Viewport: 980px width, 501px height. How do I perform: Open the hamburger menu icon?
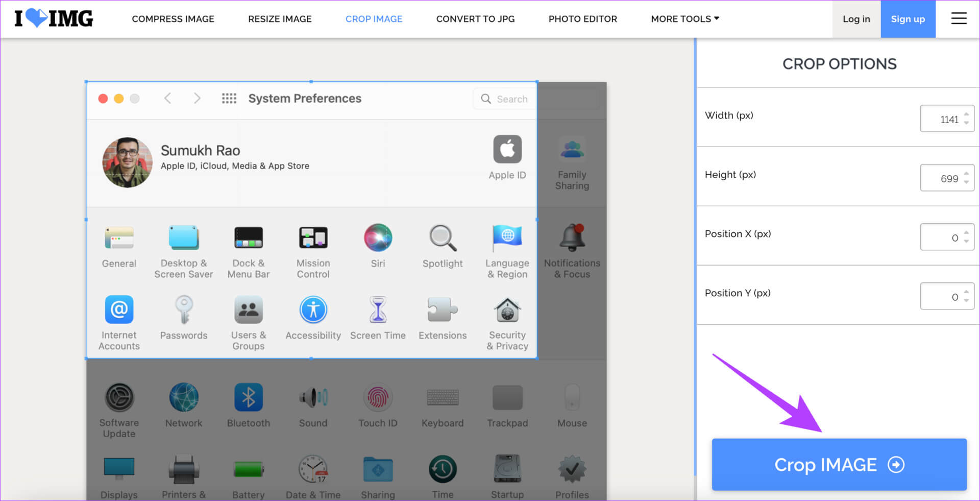tap(959, 18)
